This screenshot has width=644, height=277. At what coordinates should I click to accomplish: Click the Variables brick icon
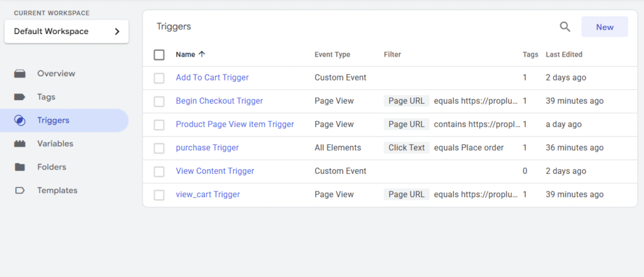click(x=19, y=144)
